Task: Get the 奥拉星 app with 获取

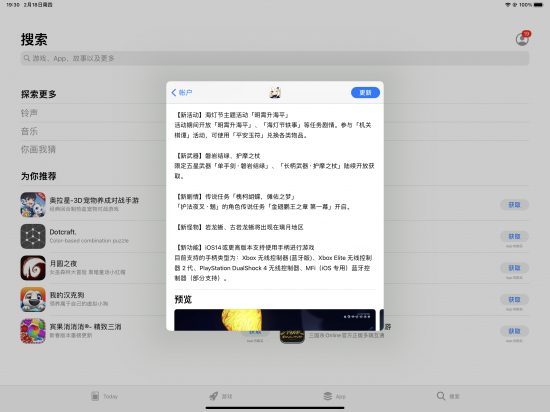Action: [x=514, y=205]
